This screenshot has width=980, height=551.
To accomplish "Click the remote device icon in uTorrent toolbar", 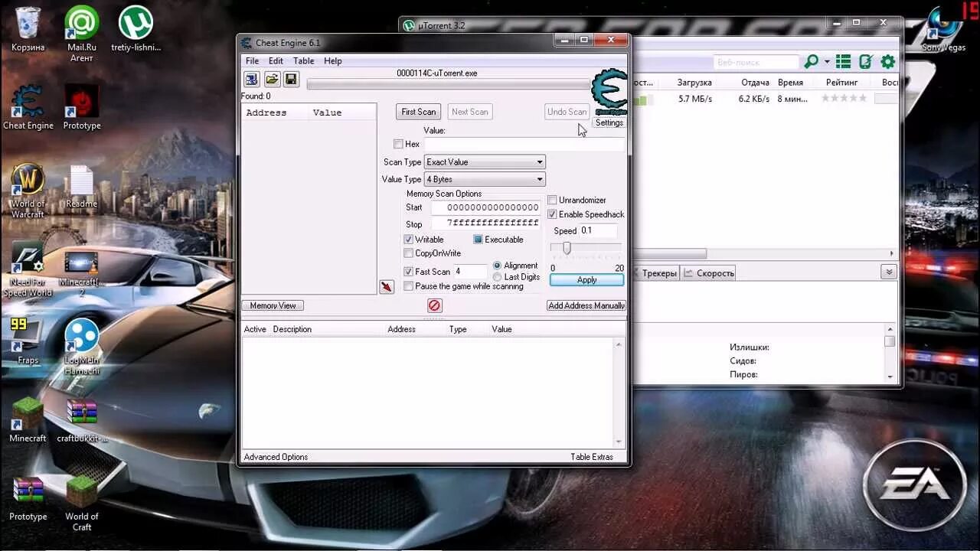I will 866,62.
